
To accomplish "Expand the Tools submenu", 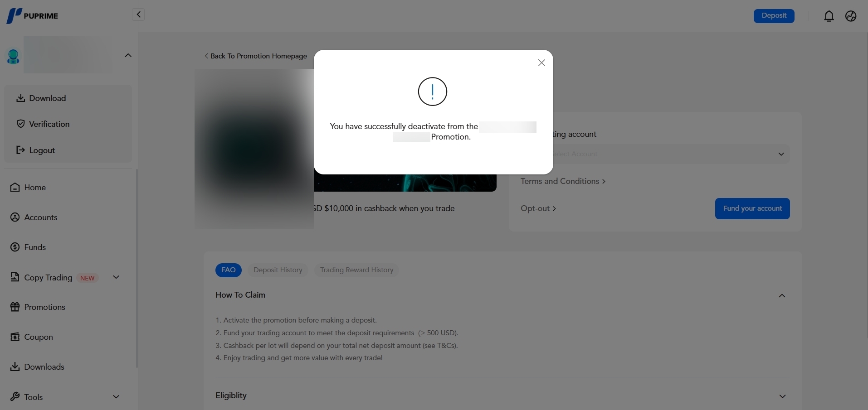I will tap(116, 397).
